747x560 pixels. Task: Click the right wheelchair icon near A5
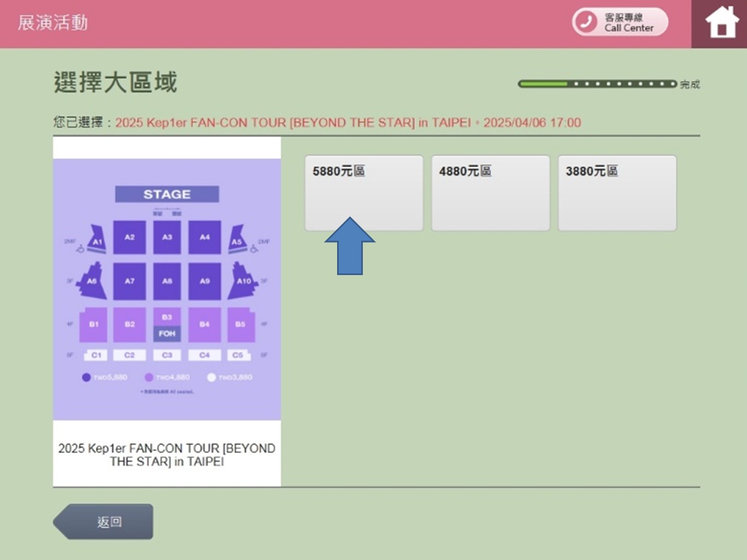(254, 249)
